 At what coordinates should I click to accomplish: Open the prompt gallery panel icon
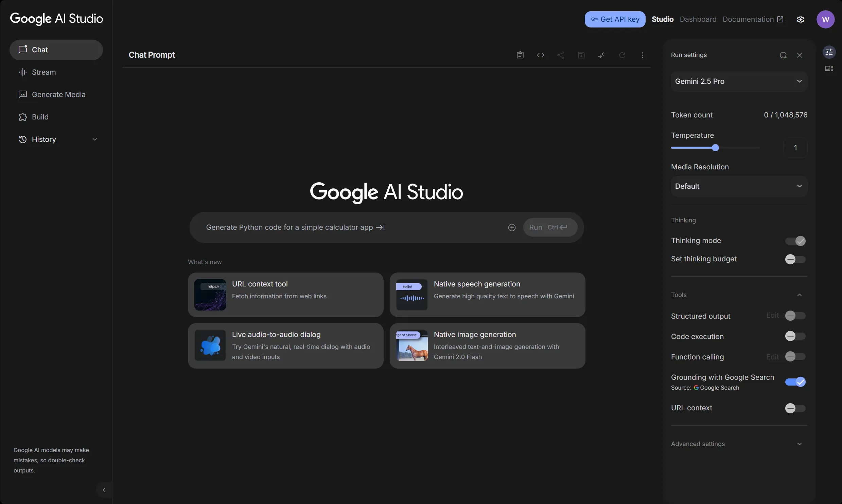tap(829, 69)
